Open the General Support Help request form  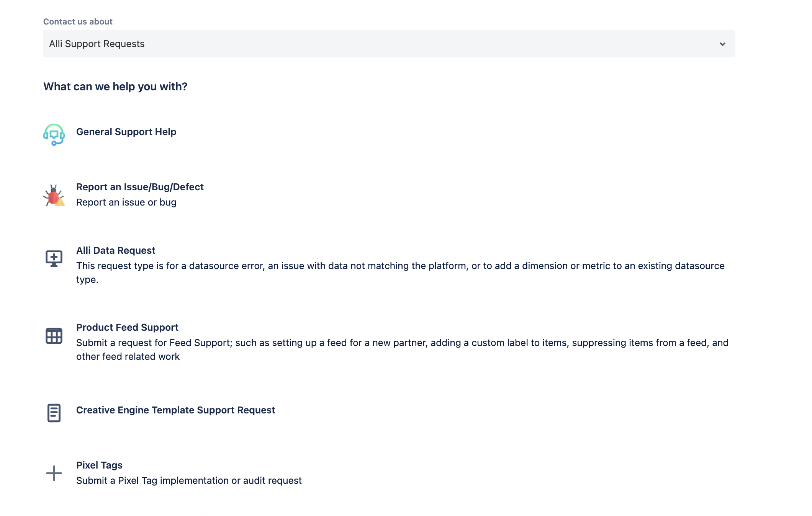(x=126, y=132)
